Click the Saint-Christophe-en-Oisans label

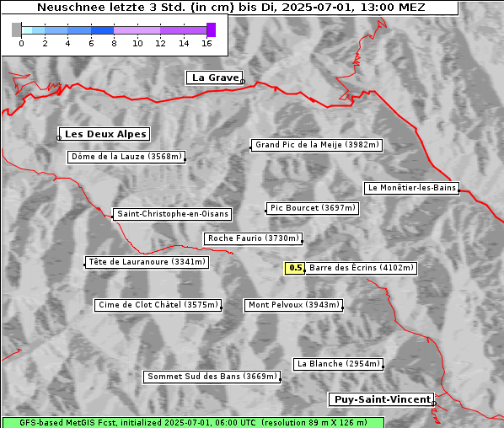pyautogui.click(x=172, y=214)
